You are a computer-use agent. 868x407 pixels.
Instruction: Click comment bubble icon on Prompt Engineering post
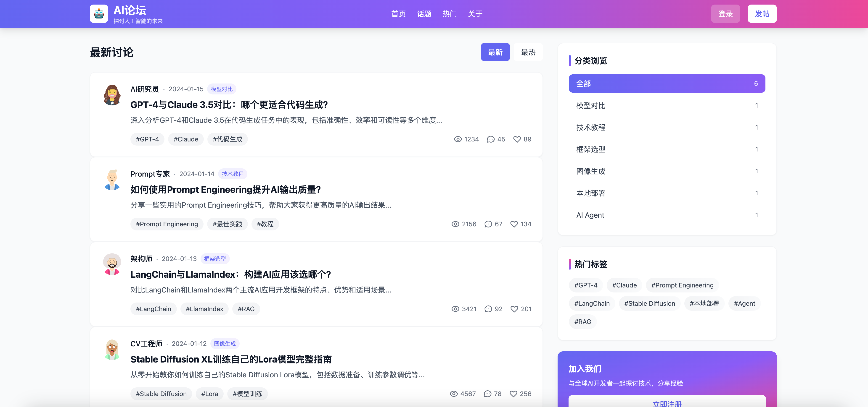[488, 224]
